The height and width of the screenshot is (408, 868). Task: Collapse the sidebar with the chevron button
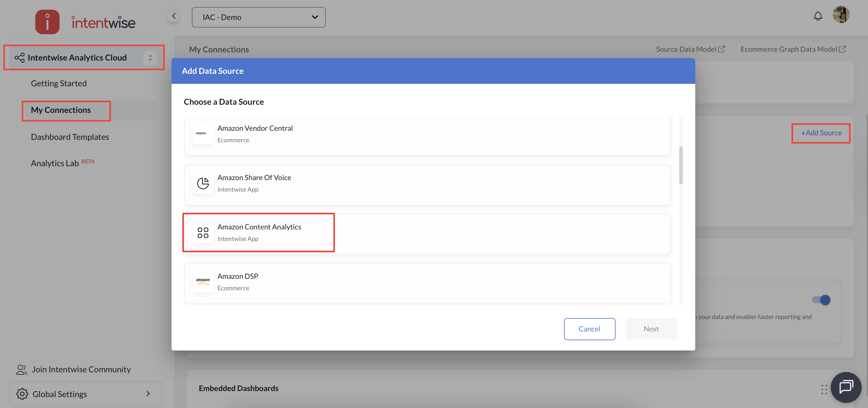(x=174, y=16)
